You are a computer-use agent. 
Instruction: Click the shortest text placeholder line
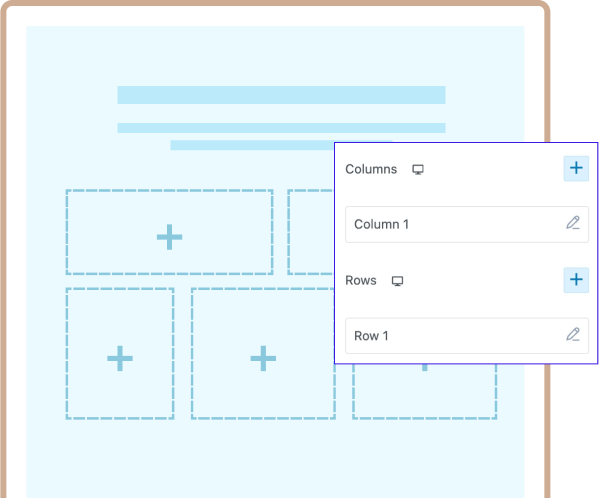tap(252, 145)
